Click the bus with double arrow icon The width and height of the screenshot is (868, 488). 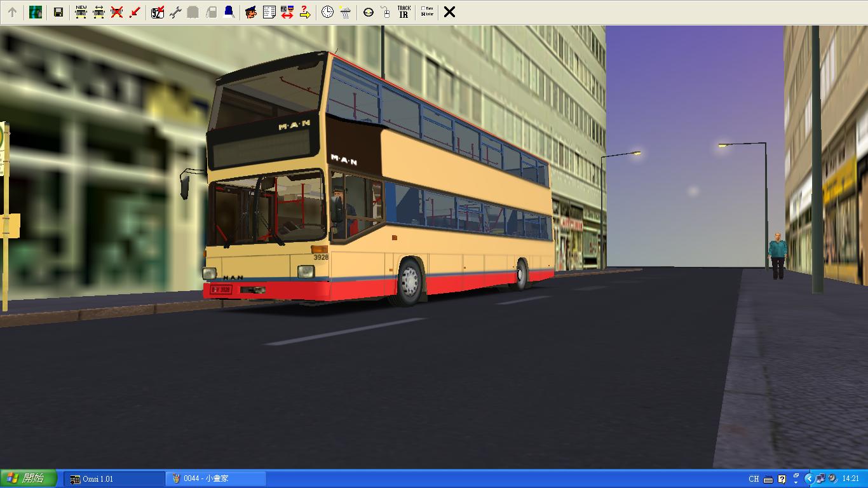click(x=98, y=12)
